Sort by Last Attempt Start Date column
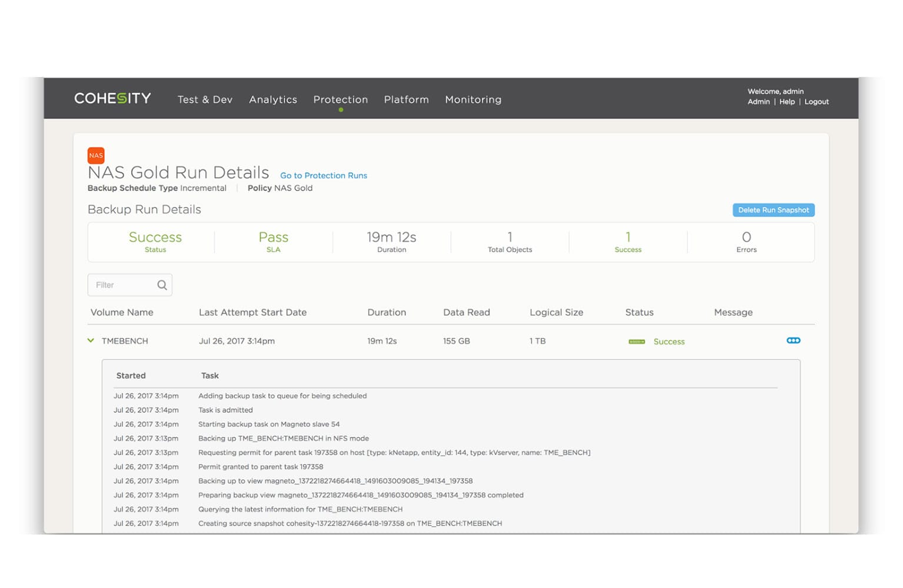This screenshot has height=588, width=903. point(252,312)
